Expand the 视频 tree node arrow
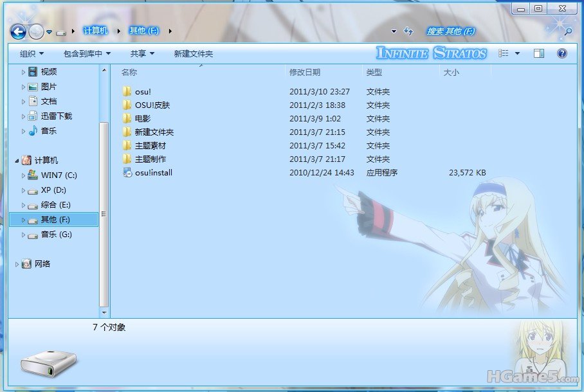 pyautogui.click(x=23, y=72)
